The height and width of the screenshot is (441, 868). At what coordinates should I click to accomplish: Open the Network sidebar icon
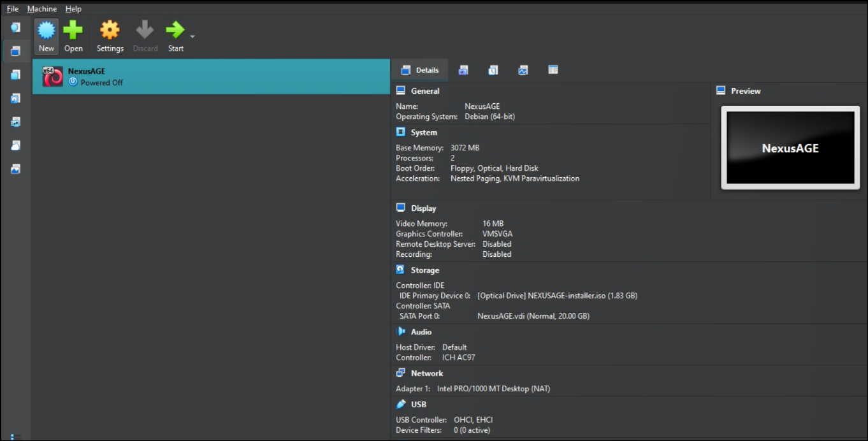coord(15,122)
